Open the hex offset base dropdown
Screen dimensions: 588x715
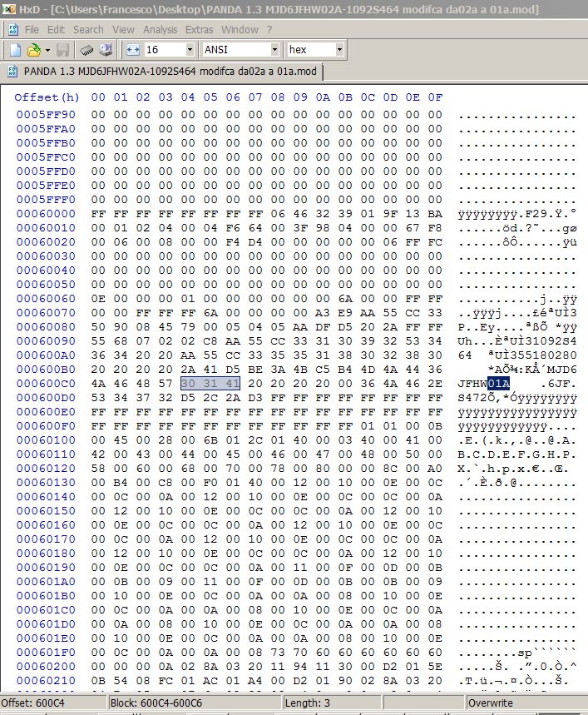[x=339, y=50]
